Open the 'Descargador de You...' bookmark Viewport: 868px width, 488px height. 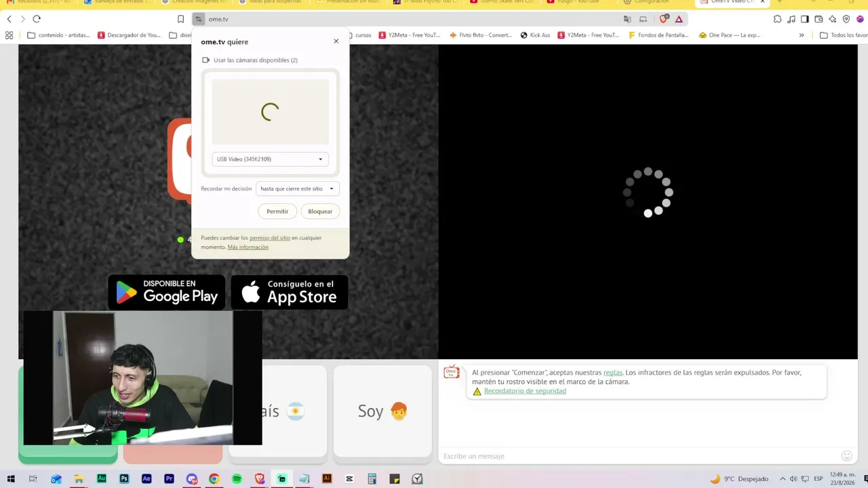coord(129,35)
